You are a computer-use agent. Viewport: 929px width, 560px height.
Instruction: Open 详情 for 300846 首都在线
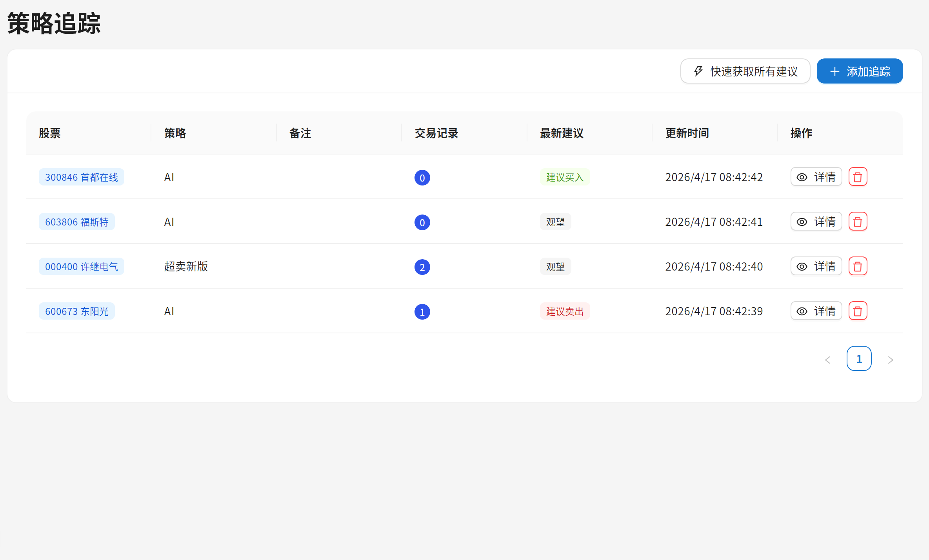(x=816, y=177)
